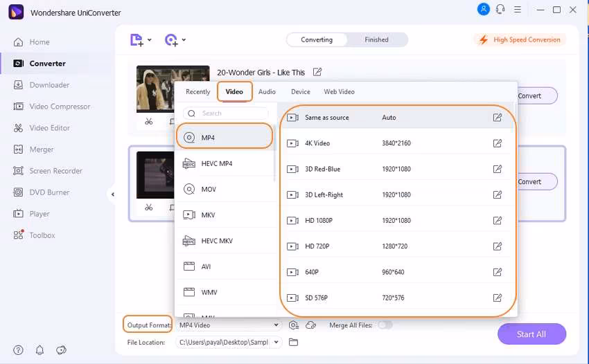This screenshot has height=364, width=589.
Task: Open the File Location dropdown
Action: (x=229, y=343)
